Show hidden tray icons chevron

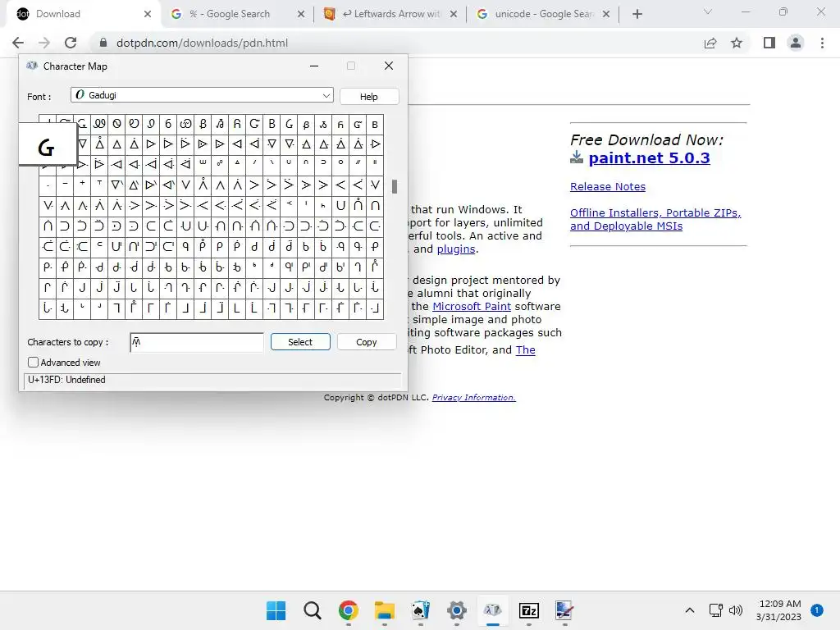tap(690, 610)
